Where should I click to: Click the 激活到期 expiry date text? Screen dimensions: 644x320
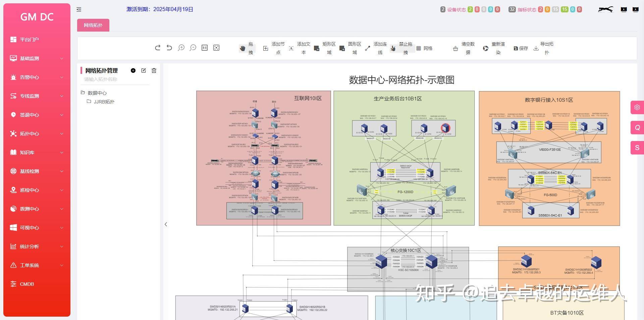point(160,9)
